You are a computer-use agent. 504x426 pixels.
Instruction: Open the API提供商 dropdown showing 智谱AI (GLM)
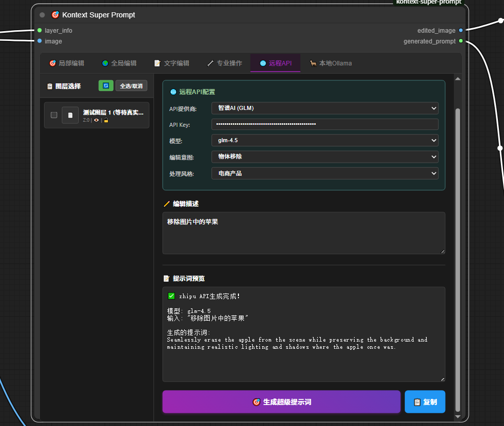coord(324,108)
